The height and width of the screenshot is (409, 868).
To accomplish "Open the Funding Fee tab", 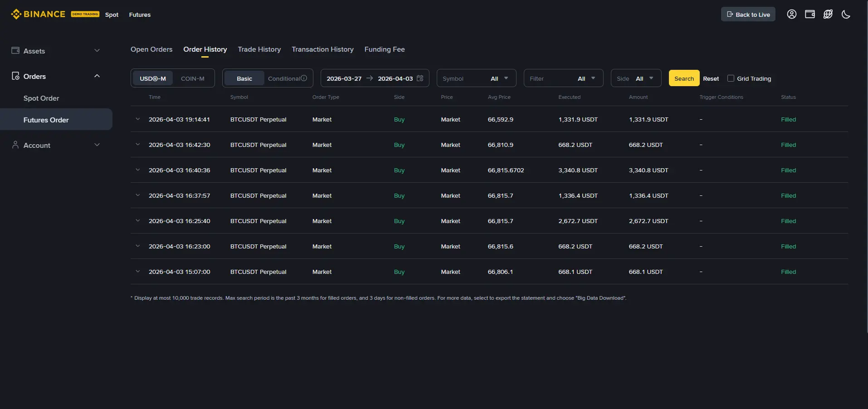I will pyautogui.click(x=385, y=49).
